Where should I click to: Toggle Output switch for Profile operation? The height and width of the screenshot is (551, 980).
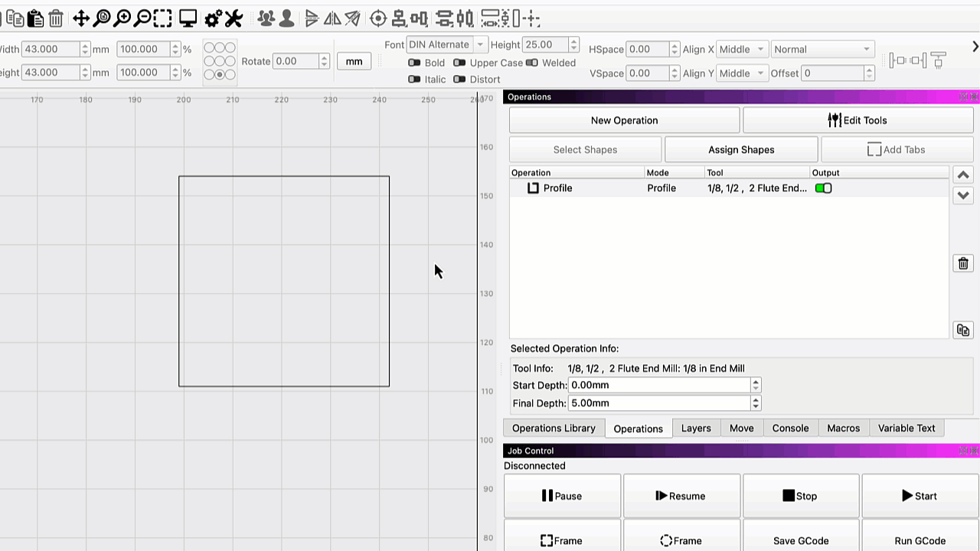[823, 188]
